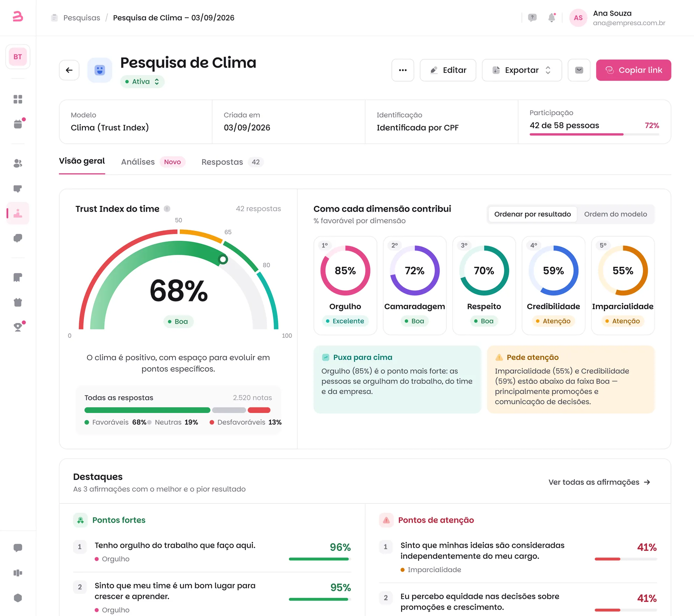The image size is (694, 616).
Task: Select Ordenar por resultado option
Action: (x=532, y=214)
